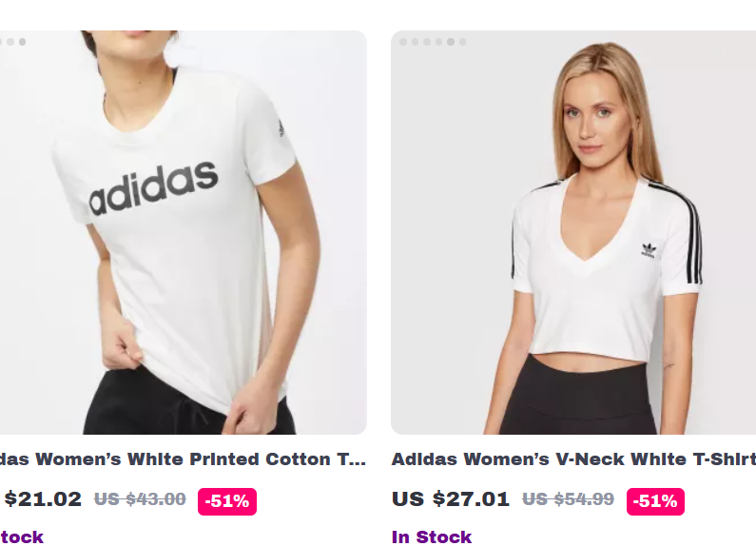Viewport: 756px width, 546px height.
Task: Click the crossed-out US $54.99 price
Action: click(x=569, y=499)
